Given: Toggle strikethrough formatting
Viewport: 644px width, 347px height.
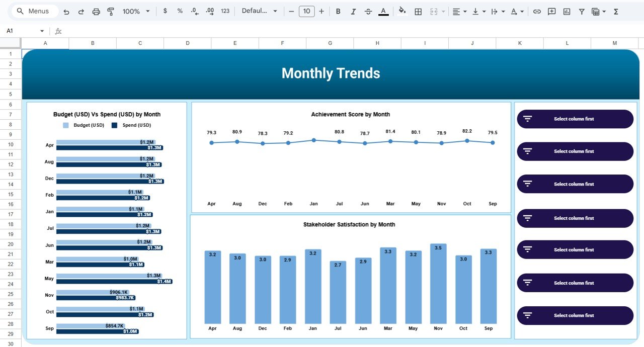Looking at the screenshot, I should (x=368, y=11).
